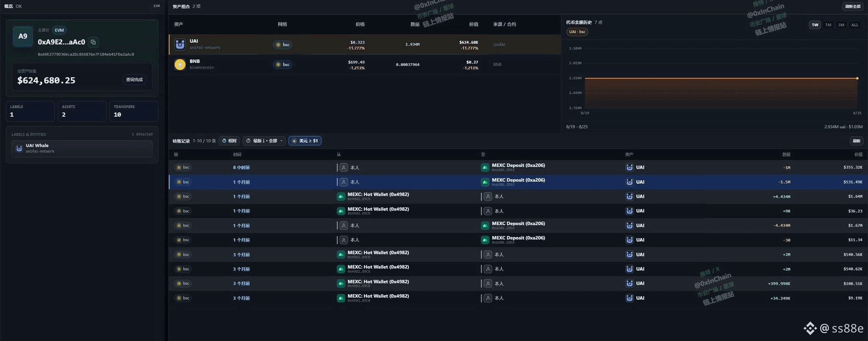
Task: Click the BNB source link text
Action: click(497, 64)
